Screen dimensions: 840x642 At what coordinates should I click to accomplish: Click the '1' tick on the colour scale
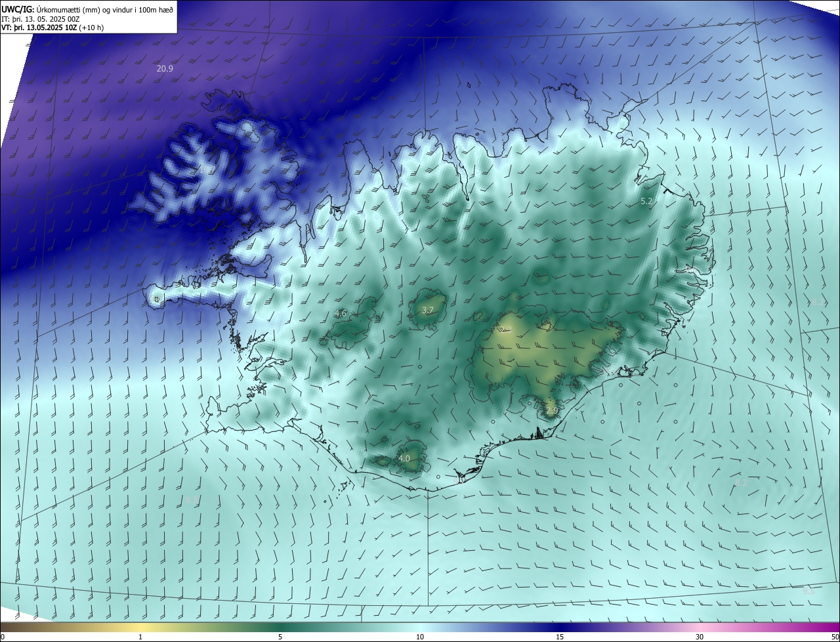coord(140,637)
